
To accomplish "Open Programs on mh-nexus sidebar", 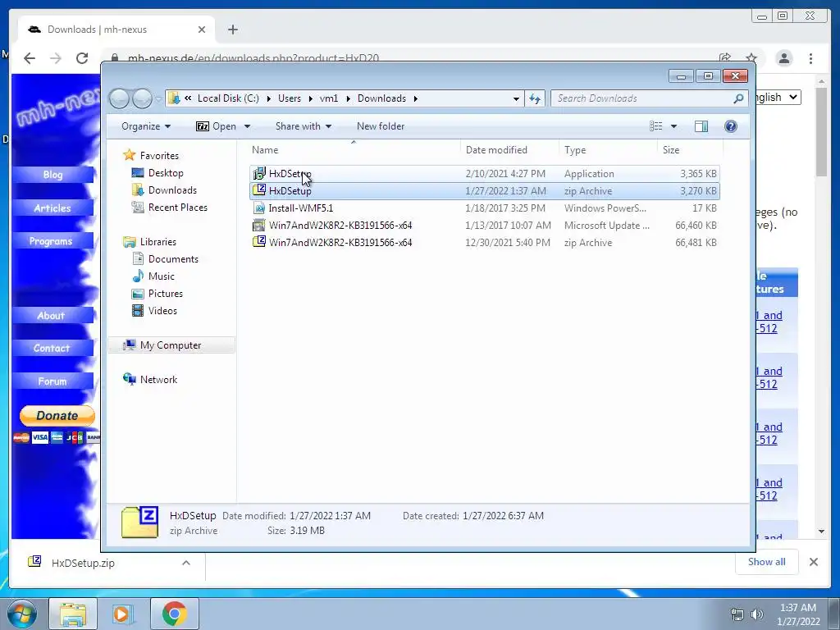I will click(x=52, y=241).
